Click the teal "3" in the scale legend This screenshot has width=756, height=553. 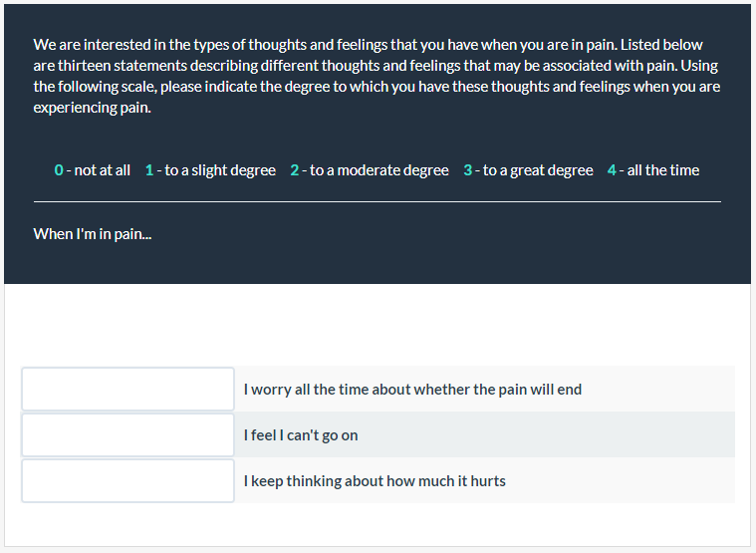(468, 170)
